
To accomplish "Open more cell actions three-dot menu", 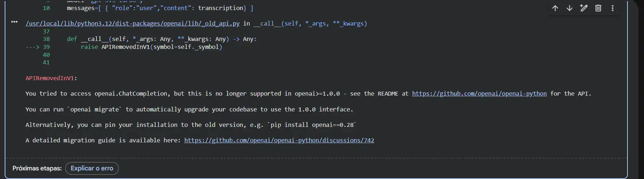I will click(612, 8).
